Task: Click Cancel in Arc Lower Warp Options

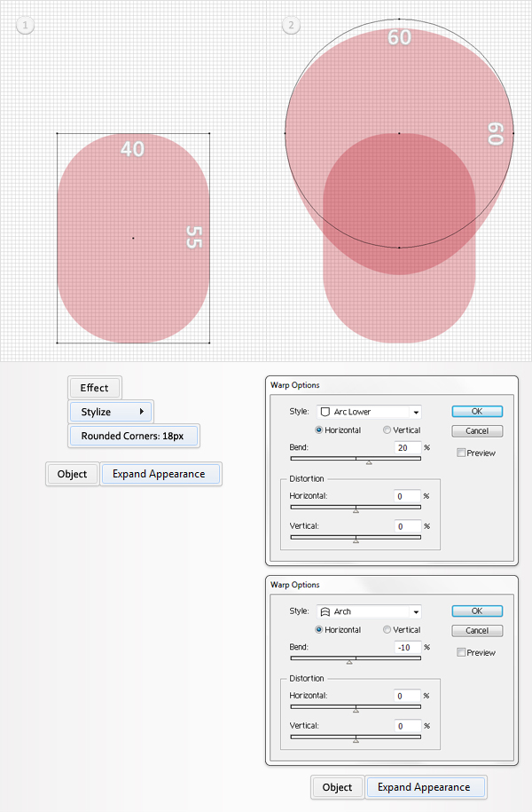Action: tap(477, 431)
